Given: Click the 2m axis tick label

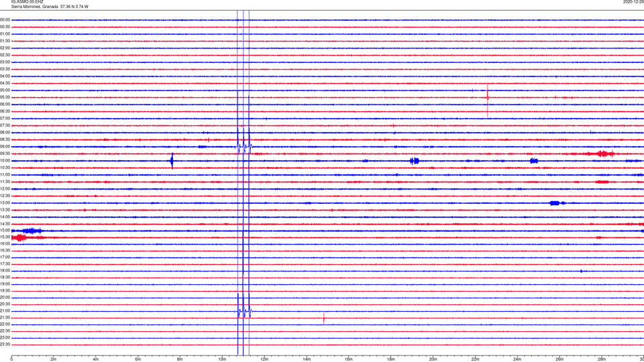Looking at the screenshot, I should (x=54, y=359).
